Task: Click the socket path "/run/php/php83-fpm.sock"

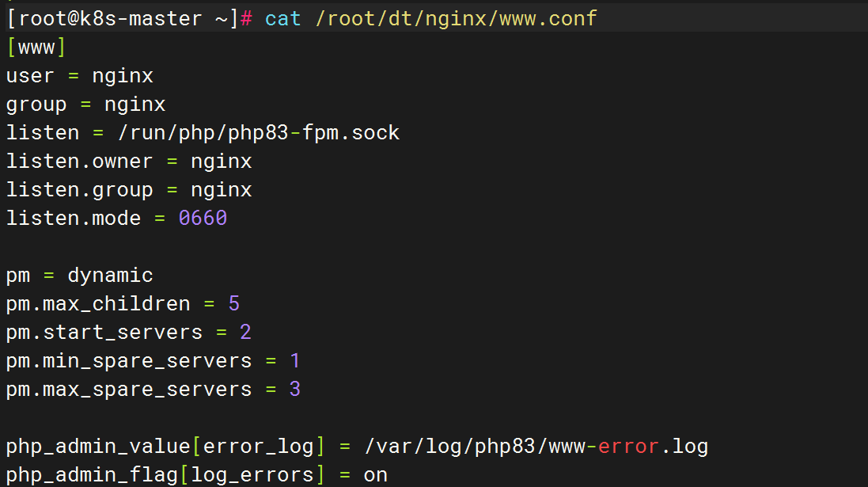Action: [259, 133]
